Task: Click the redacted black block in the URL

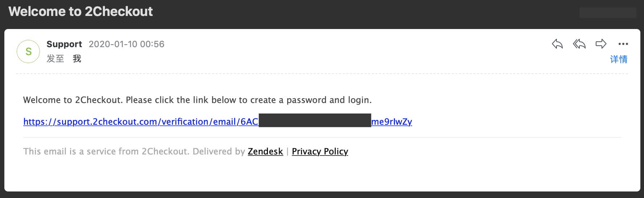Action: coord(314,120)
